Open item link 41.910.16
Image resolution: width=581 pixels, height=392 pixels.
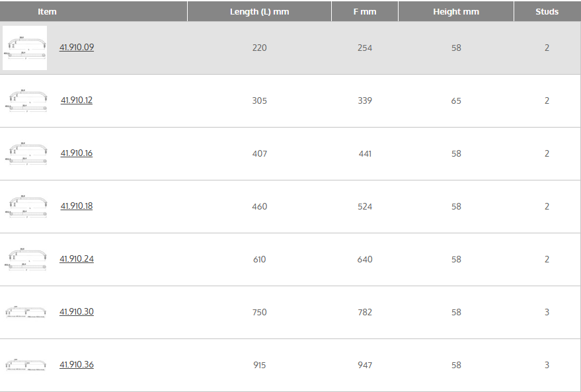coord(77,153)
